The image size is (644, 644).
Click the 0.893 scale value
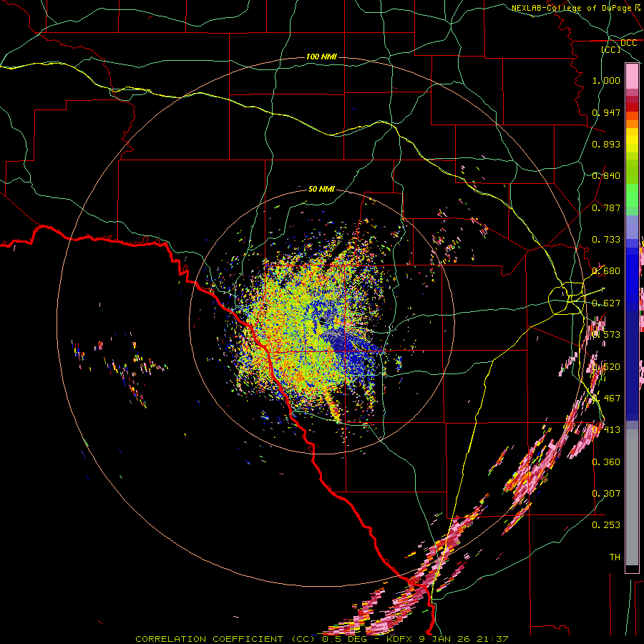pyautogui.click(x=606, y=144)
